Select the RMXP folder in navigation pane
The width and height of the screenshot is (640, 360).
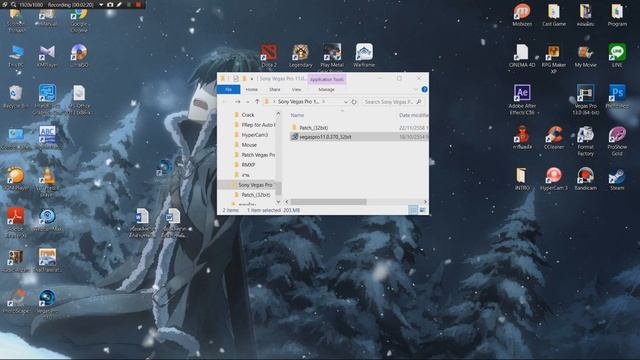(x=248, y=165)
